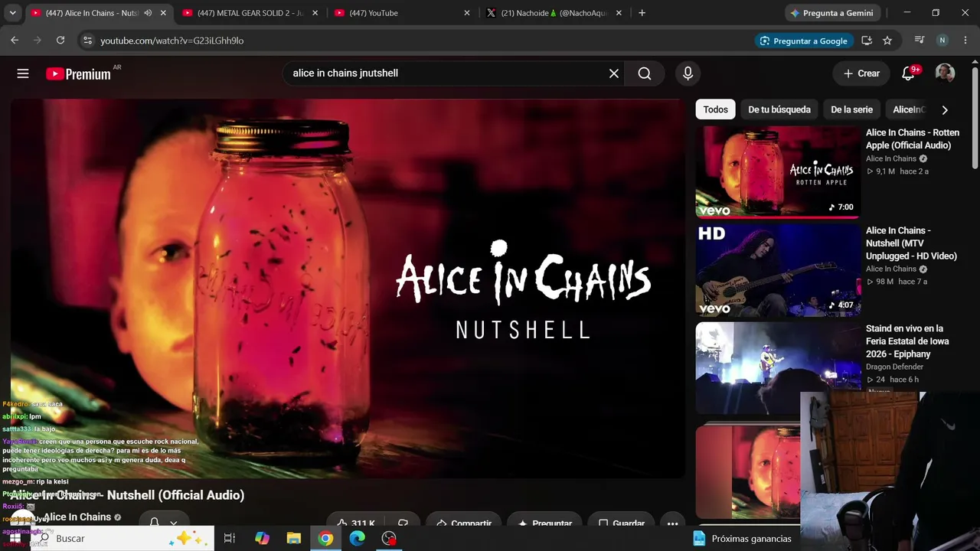
Task: Like the video with 311 K button
Action: coord(356,523)
